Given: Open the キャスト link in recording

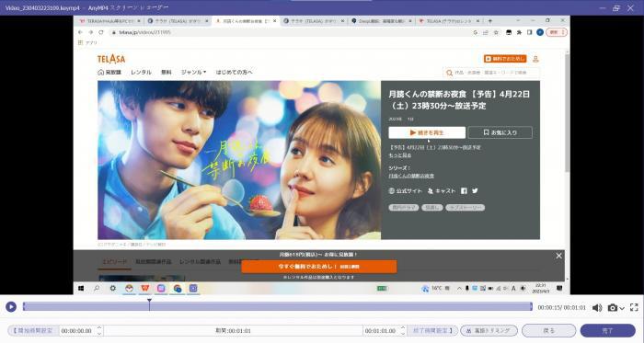Looking at the screenshot, I should [x=442, y=190].
